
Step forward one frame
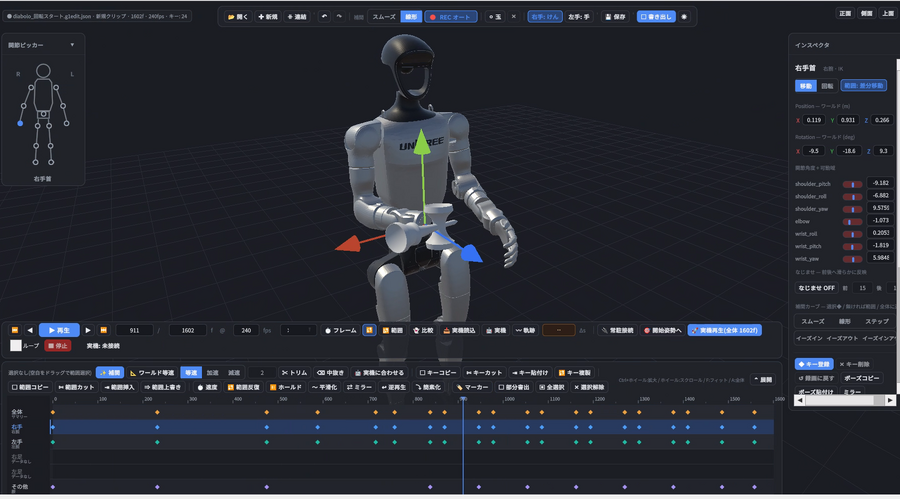88,330
